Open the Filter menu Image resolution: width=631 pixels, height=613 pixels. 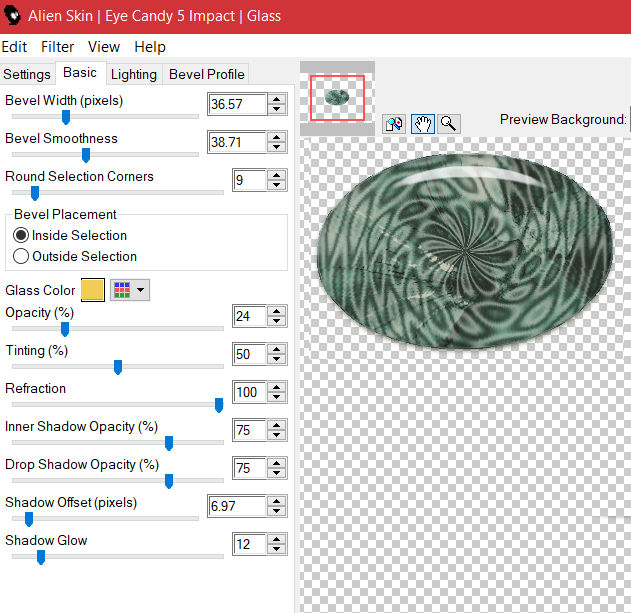pyautogui.click(x=58, y=47)
